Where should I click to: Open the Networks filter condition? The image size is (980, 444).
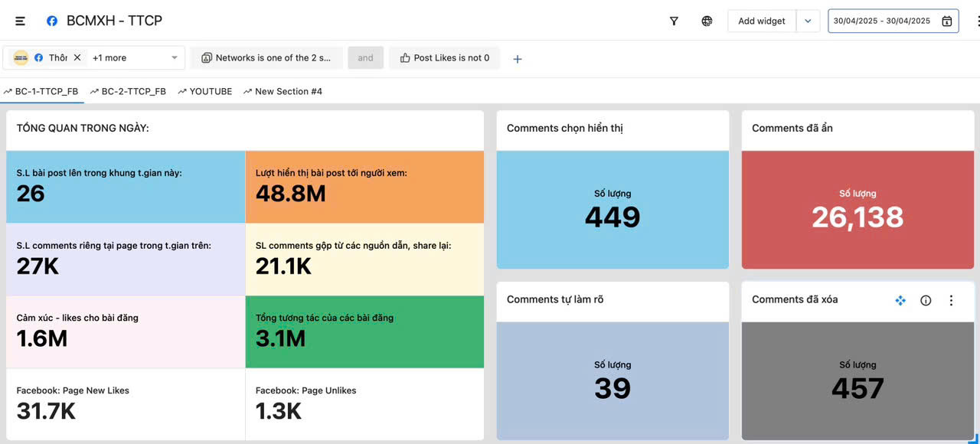click(x=266, y=58)
